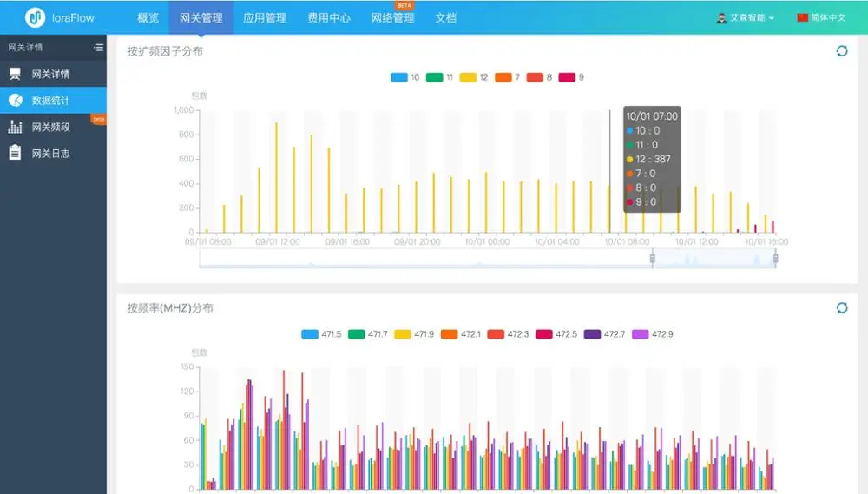The image size is (868, 494).
Task: Toggle spreading factor 12 legend series
Action: 474,77
